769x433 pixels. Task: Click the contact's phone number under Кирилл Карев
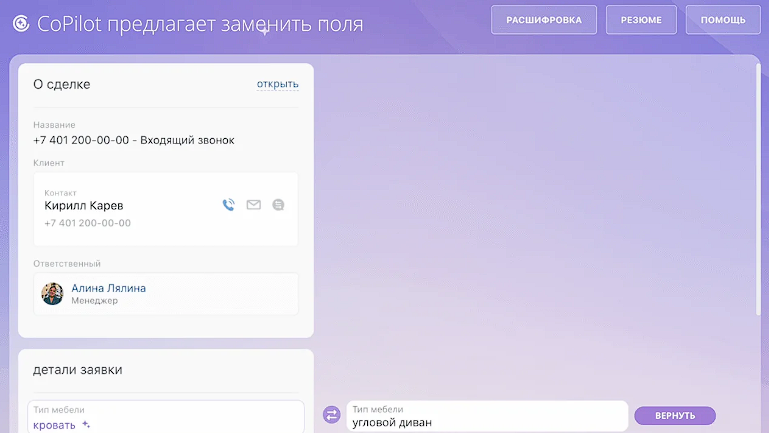(x=88, y=223)
